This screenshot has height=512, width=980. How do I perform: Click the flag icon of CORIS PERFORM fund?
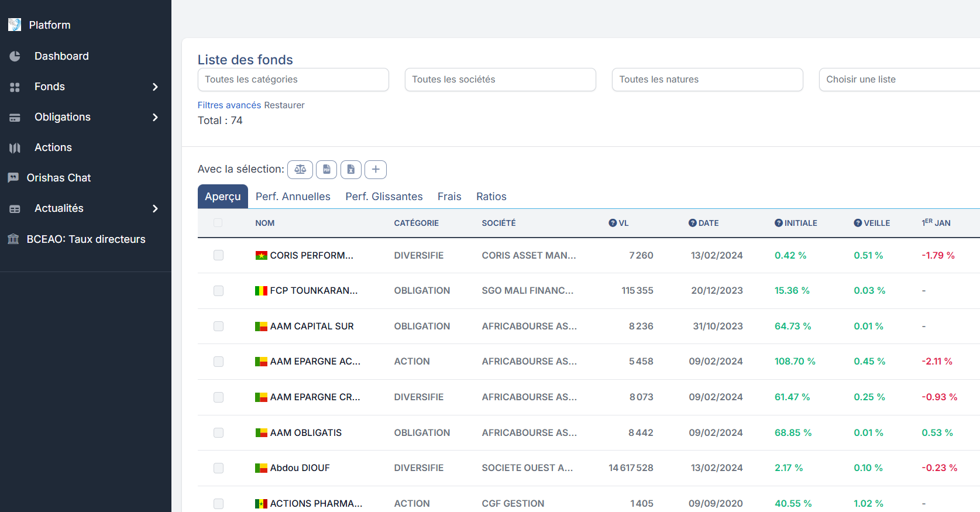pyautogui.click(x=262, y=256)
